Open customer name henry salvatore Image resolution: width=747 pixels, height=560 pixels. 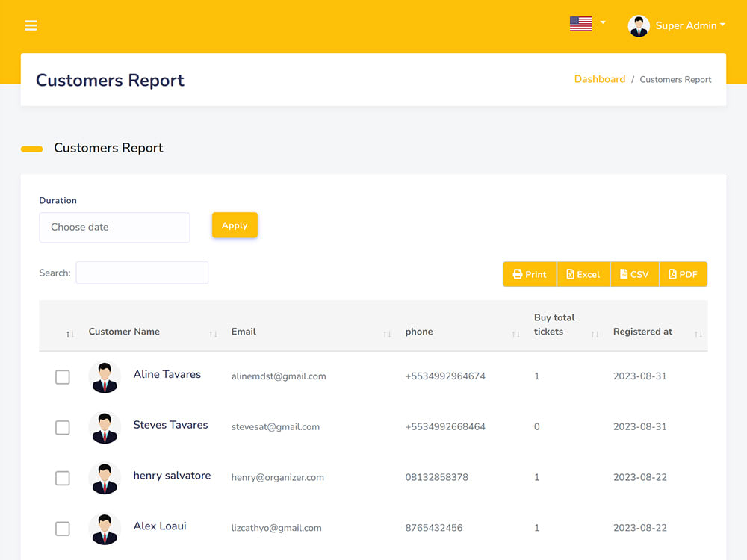coord(172,475)
